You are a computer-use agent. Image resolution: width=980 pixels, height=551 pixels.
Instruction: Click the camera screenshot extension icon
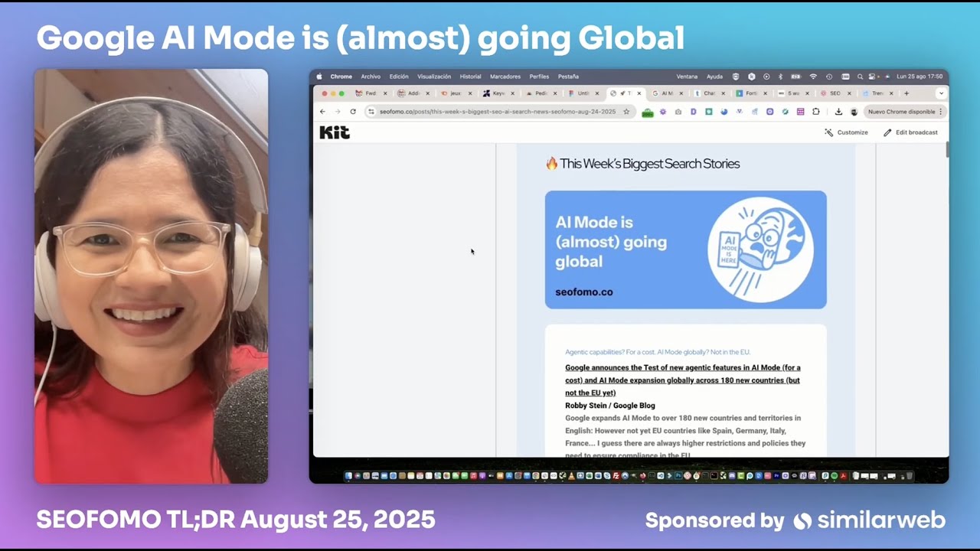click(678, 112)
